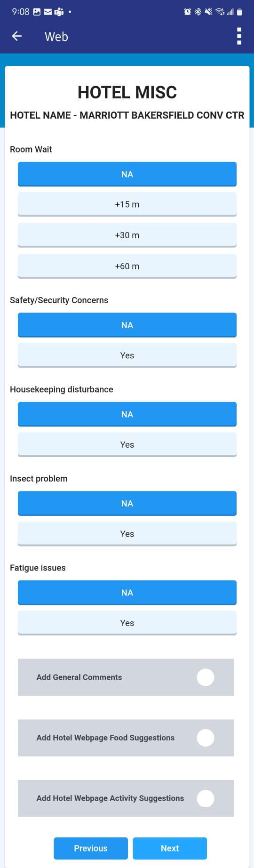Toggle Add General Comments switch
The width and height of the screenshot is (254, 868).
tap(206, 677)
